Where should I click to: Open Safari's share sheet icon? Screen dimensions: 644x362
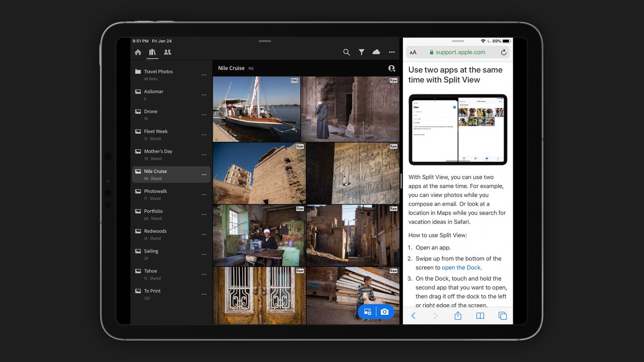(x=457, y=316)
